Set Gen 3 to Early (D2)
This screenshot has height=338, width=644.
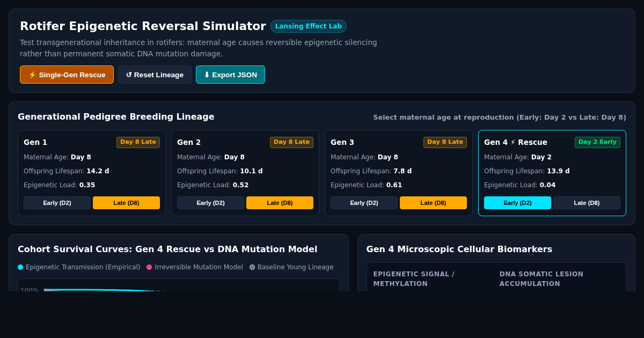[364, 203]
